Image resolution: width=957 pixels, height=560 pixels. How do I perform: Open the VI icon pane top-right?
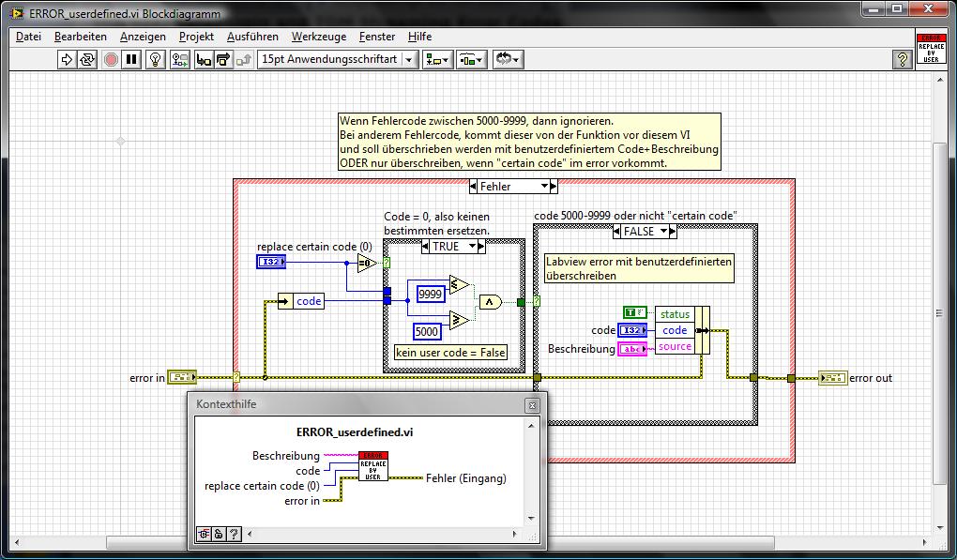coord(930,47)
